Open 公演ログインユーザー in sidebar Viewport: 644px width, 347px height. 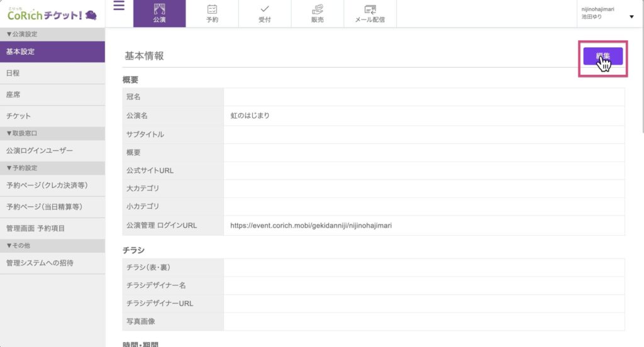coord(40,151)
